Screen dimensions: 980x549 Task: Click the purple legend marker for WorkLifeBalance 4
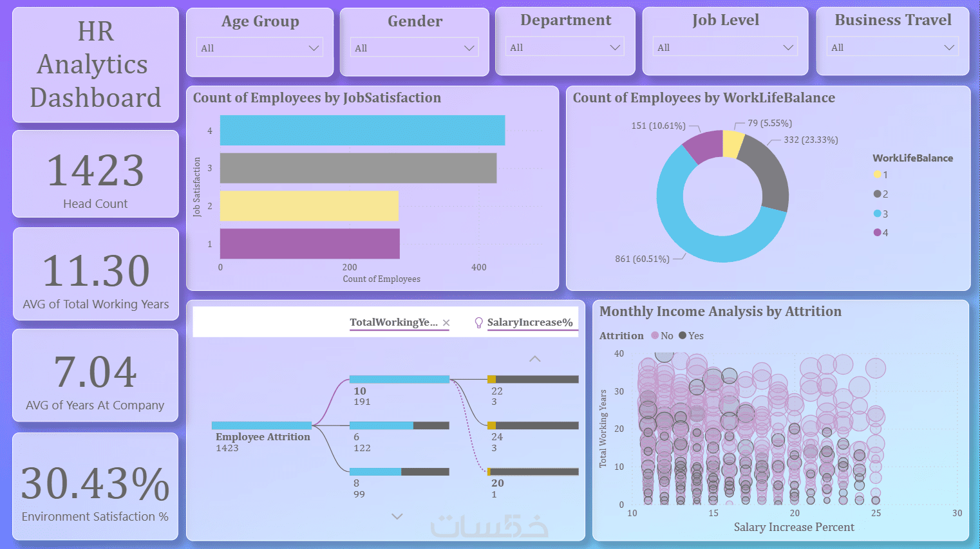[877, 232]
